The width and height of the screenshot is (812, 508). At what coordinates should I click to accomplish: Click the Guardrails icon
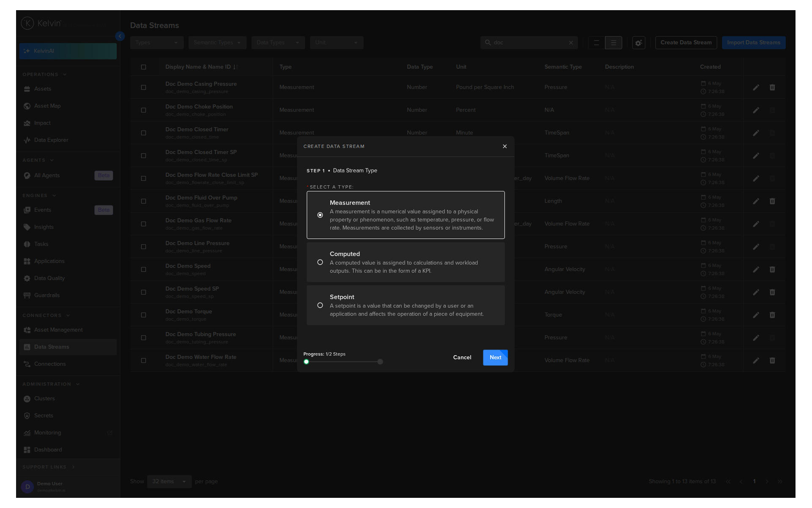tap(27, 295)
